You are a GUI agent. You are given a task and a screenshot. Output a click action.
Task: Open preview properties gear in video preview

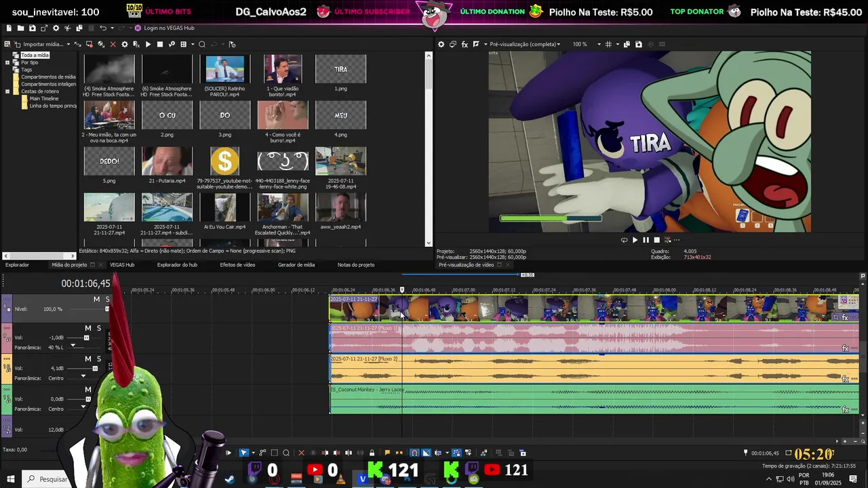click(441, 44)
